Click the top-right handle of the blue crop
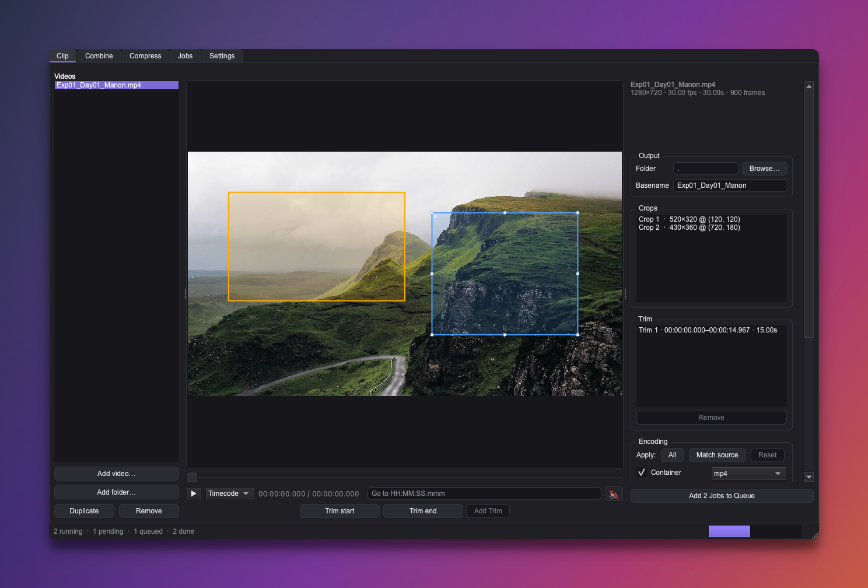This screenshot has height=588, width=868. pyautogui.click(x=577, y=213)
